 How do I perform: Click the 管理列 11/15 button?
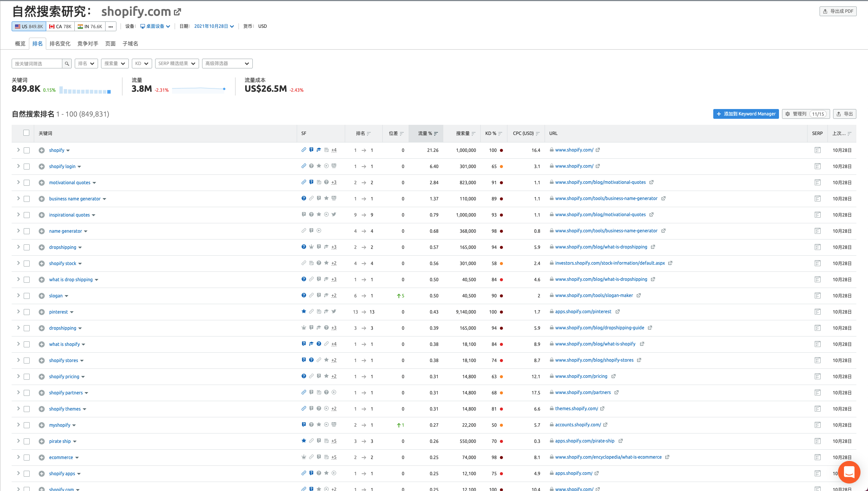(x=806, y=114)
